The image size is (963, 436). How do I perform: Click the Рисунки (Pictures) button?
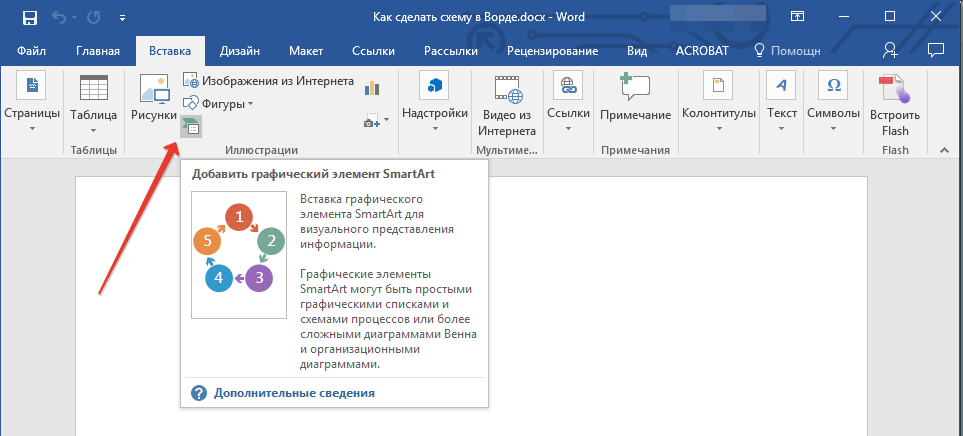[153, 100]
